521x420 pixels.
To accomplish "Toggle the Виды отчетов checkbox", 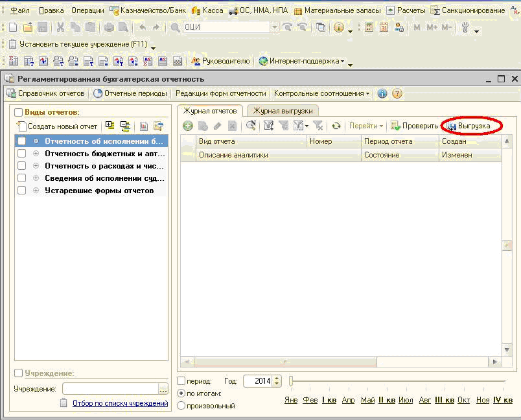I will click(18, 112).
